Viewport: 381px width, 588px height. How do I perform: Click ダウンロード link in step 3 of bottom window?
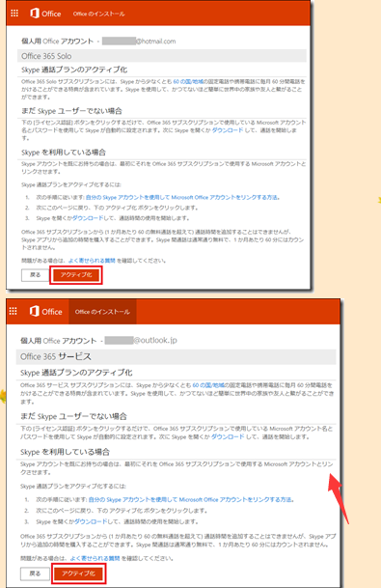pyautogui.click(x=91, y=521)
